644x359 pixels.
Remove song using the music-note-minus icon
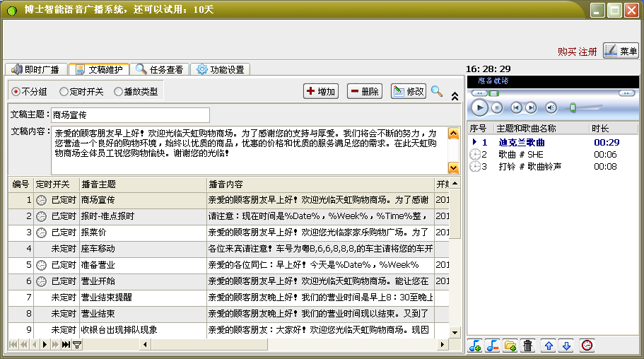[493, 346]
